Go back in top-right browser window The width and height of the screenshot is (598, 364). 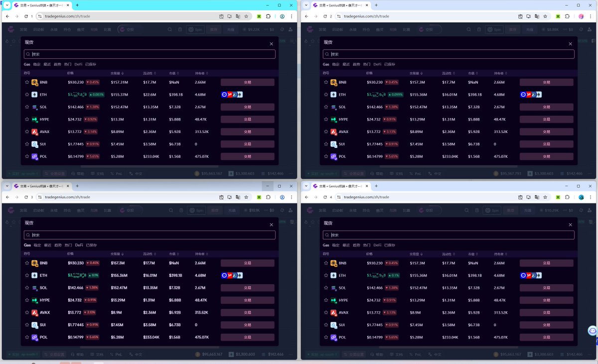click(306, 16)
